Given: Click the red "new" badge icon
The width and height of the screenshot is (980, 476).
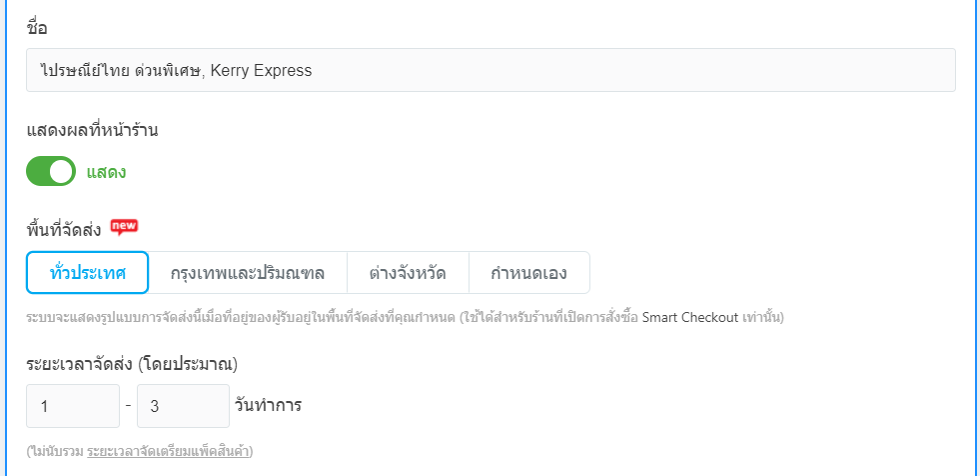Looking at the screenshot, I should [124, 227].
